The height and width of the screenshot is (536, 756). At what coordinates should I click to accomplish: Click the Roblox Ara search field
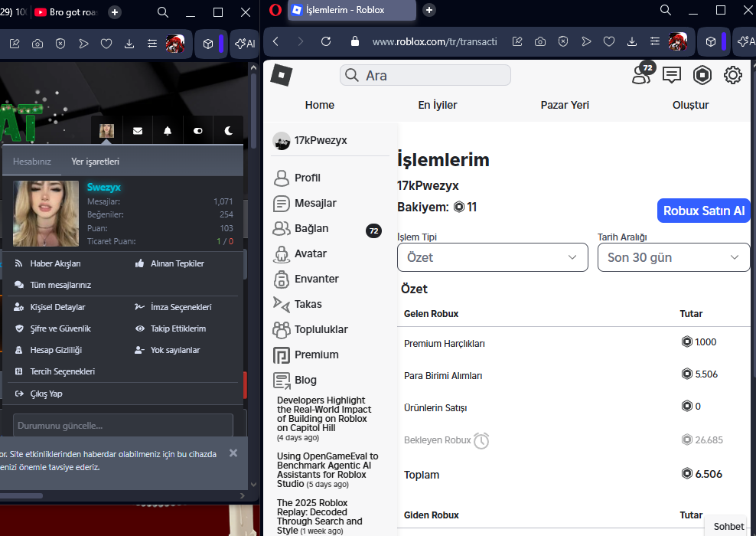pyautogui.click(x=425, y=75)
